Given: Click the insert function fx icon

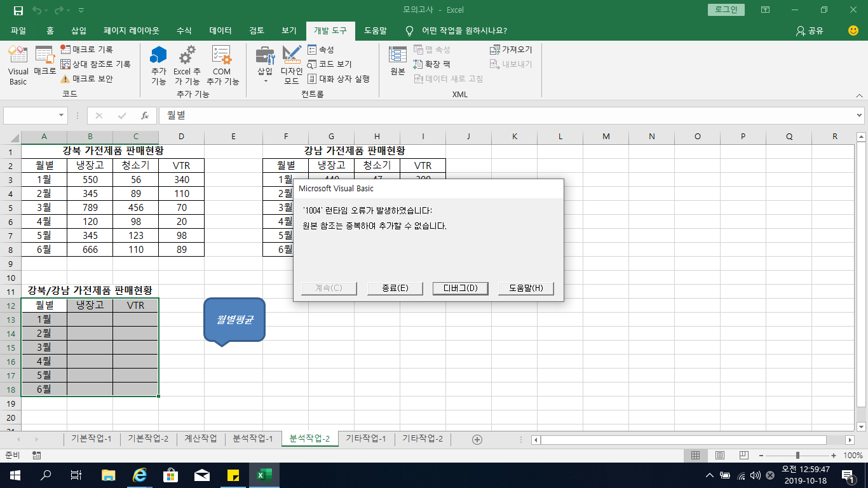Looking at the screenshot, I should (x=145, y=116).
